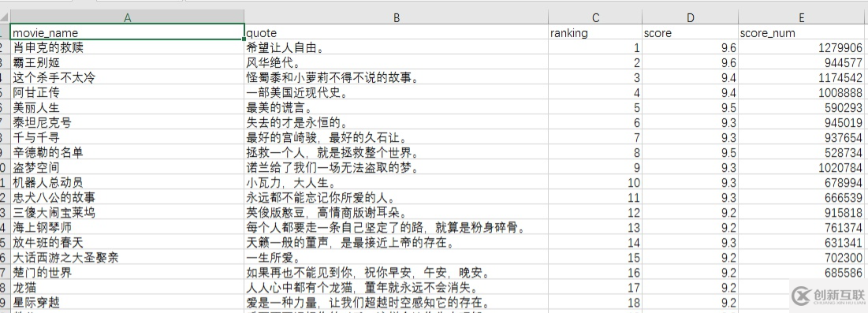Select the cell 泰坦尼克号
868x313 pixels.
click(127, 123)
